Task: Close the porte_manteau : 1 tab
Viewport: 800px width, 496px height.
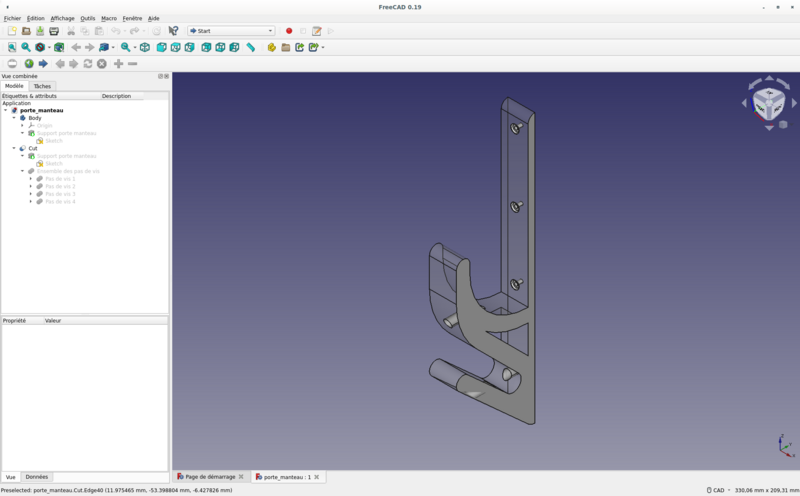Action: click(316, 477)
